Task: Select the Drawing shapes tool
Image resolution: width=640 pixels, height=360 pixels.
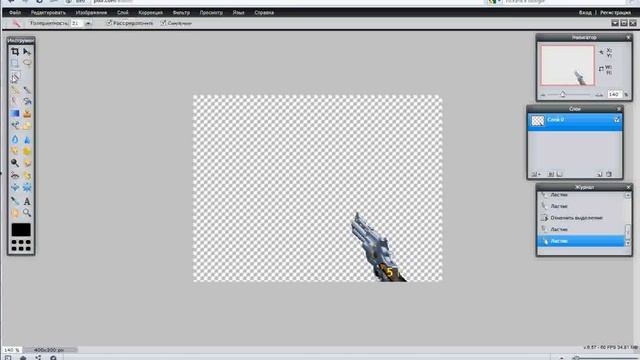Action: [27, 126]
